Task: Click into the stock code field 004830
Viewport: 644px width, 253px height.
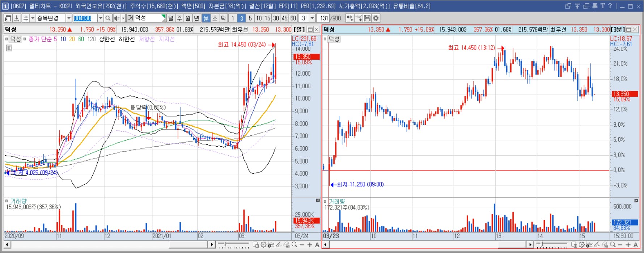Action: [85, 18]
